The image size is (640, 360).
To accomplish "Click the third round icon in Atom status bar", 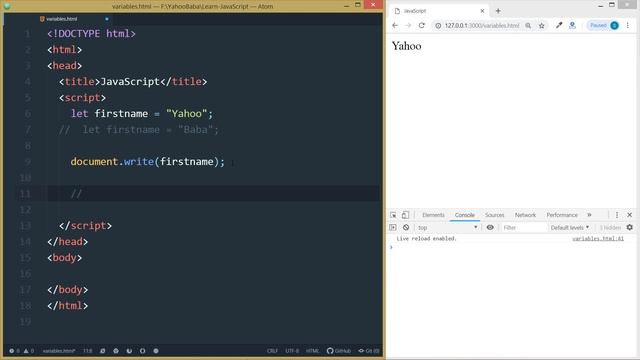I will tap(129, 351).
